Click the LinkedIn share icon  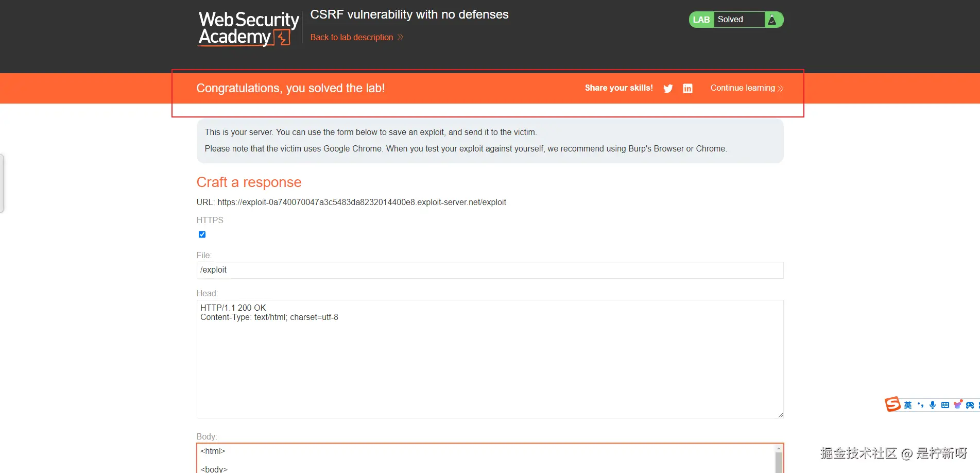click(x=687, y=89)
